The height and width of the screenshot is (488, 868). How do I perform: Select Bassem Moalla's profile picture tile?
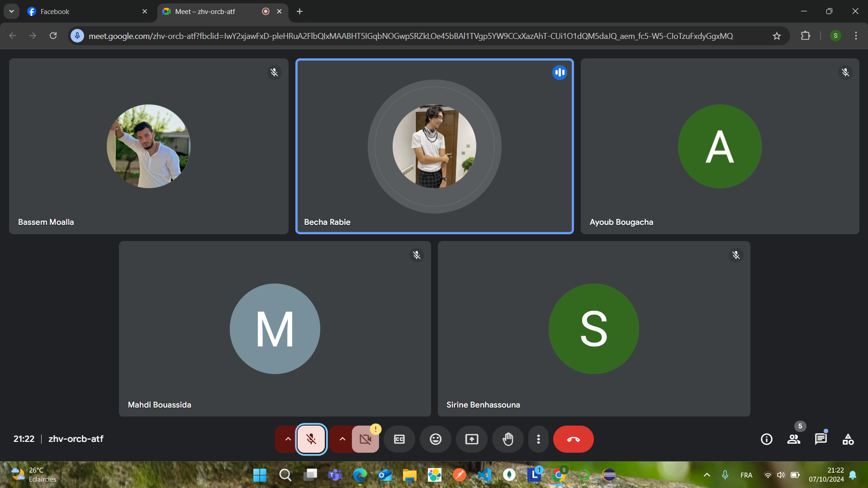(x=148, y=146)
